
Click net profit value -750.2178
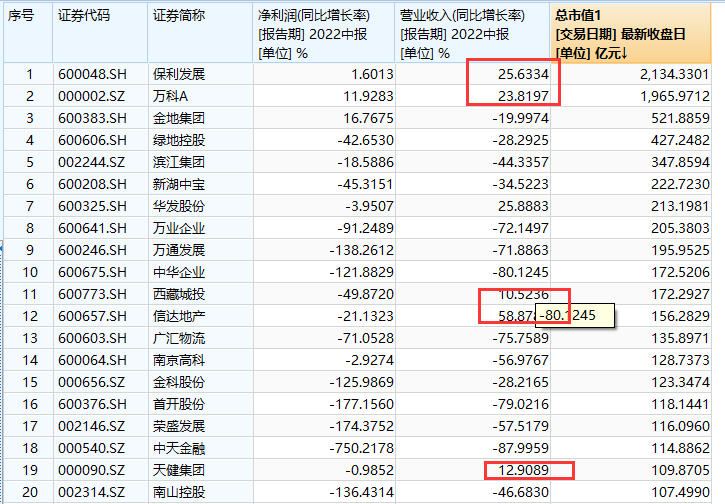click(x=362, y=448)
